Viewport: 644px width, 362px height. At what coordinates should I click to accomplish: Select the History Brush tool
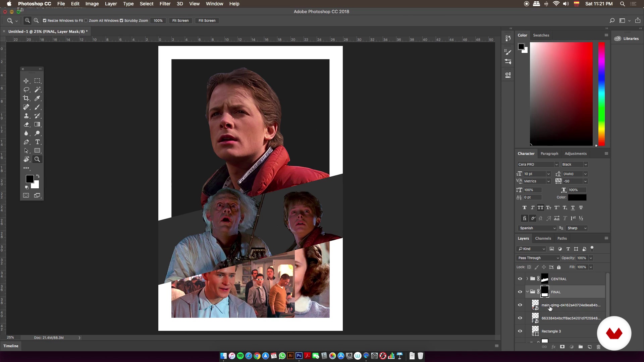[37, 116]
